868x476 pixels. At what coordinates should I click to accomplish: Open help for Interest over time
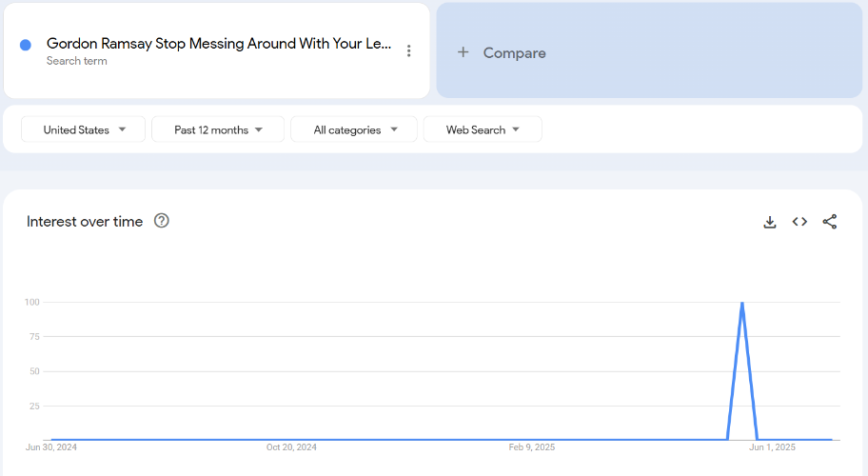tap(161, 221)
